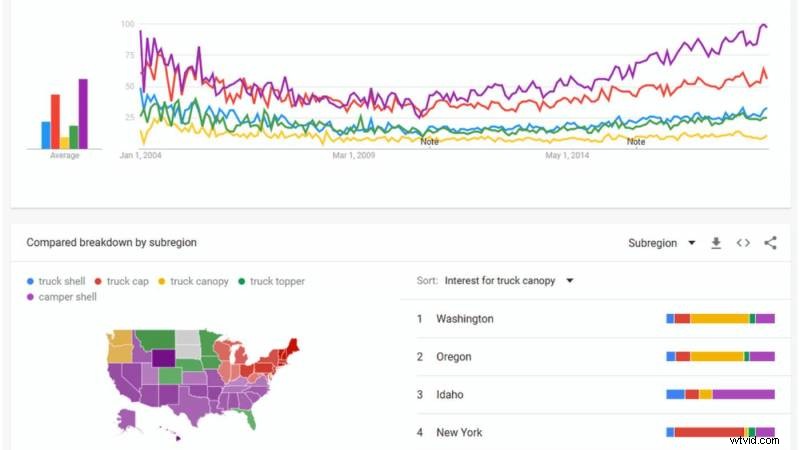Click the Washington interest breakdown bar
This screenshot has height=450, width=800.
coord(720,319)
